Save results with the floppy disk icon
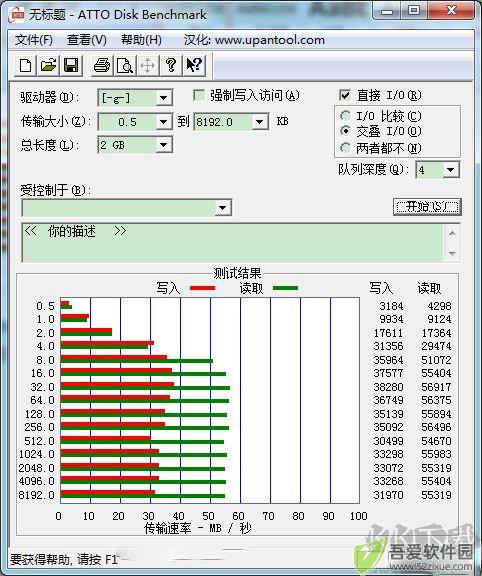The image size is (482, 576). [x=71, y=65]
